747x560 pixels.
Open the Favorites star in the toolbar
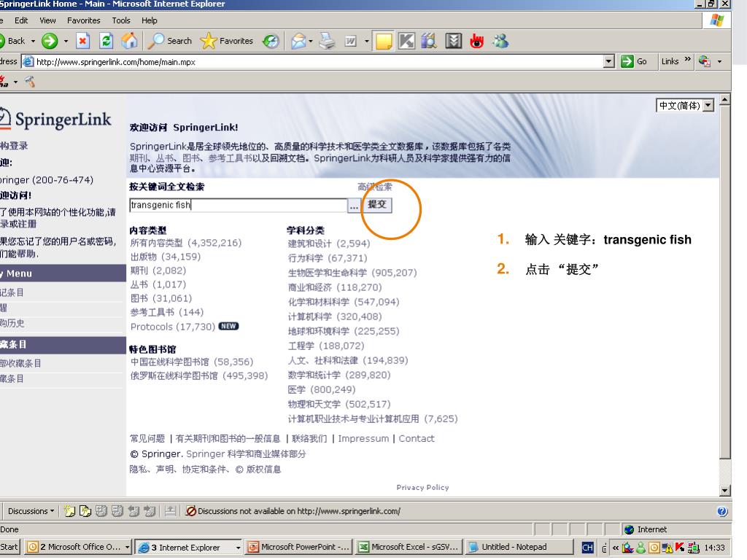(227, 42)
